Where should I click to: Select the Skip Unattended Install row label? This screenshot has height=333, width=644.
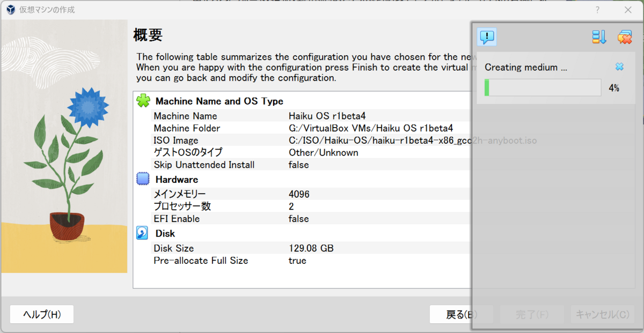tap(204, 165)
